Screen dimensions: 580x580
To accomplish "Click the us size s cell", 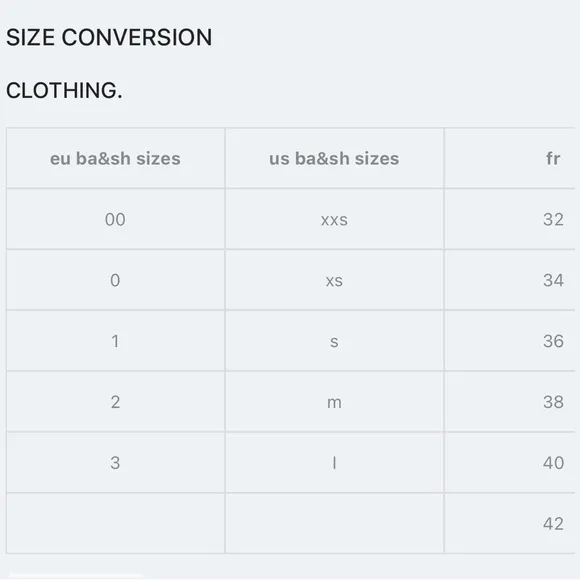I will [334, 341].
